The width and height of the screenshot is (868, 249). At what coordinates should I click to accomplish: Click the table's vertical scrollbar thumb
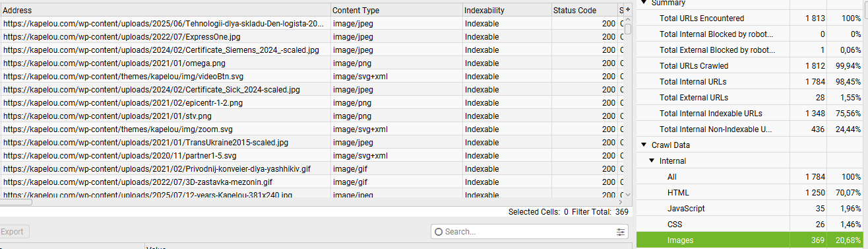[628, 29]
